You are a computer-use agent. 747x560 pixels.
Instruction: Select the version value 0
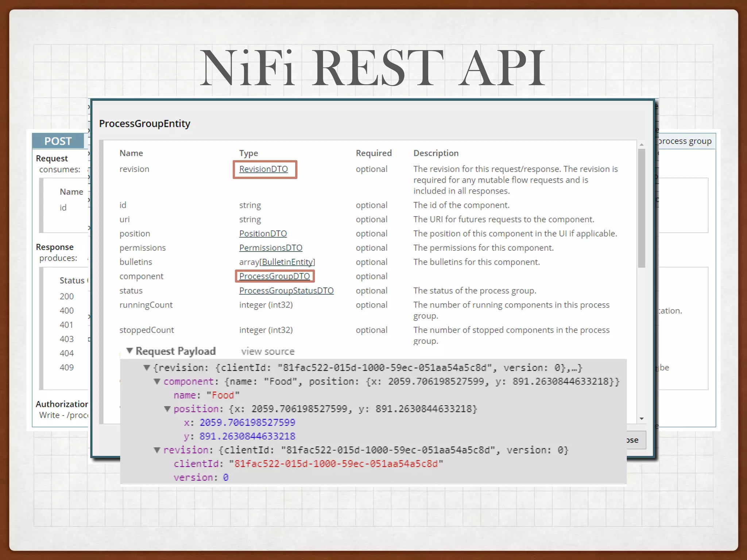(x=226, y=478)
